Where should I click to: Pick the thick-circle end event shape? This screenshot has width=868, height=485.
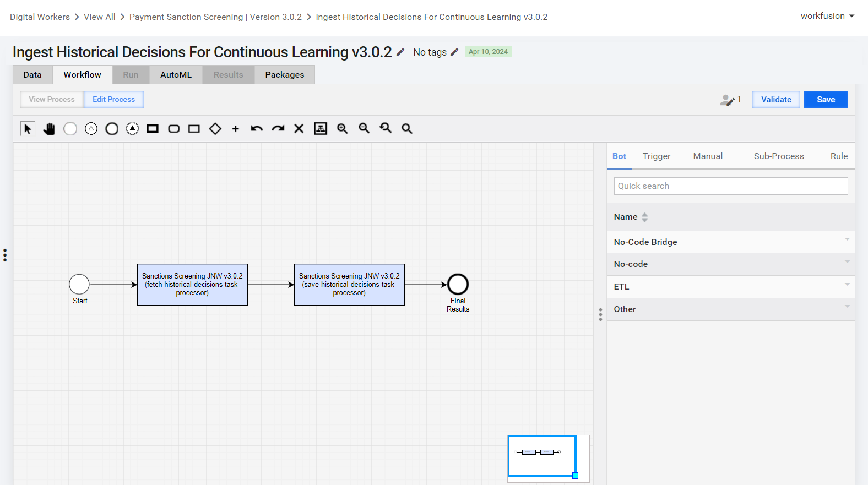point(112,128)
